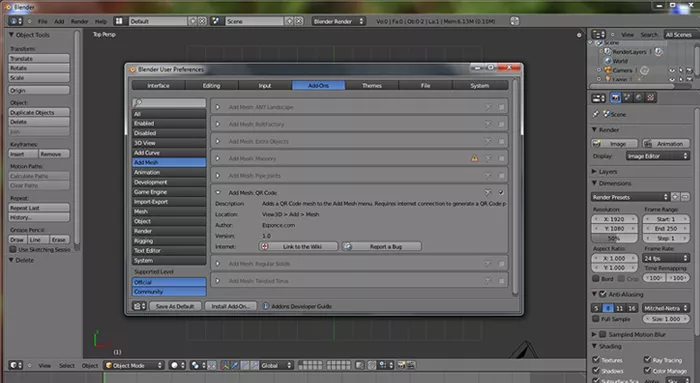Click the User Preferences editor type icon

[x=139, y=306]
